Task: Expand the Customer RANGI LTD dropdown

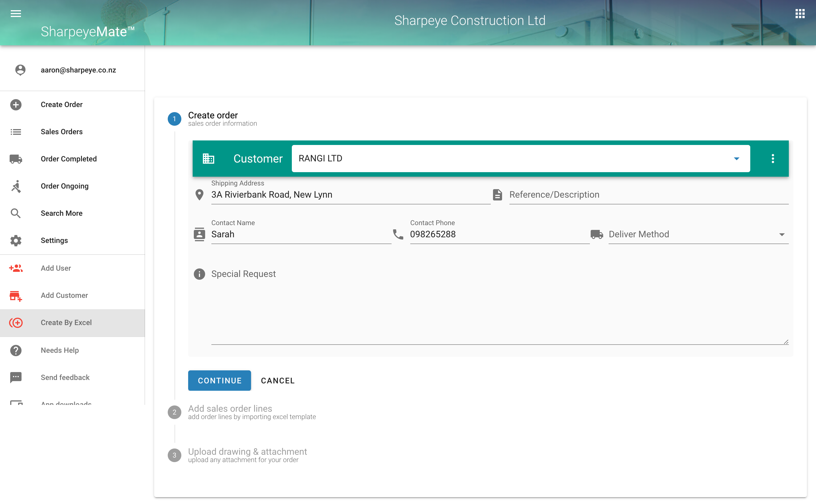Action: tap(736, 159)
